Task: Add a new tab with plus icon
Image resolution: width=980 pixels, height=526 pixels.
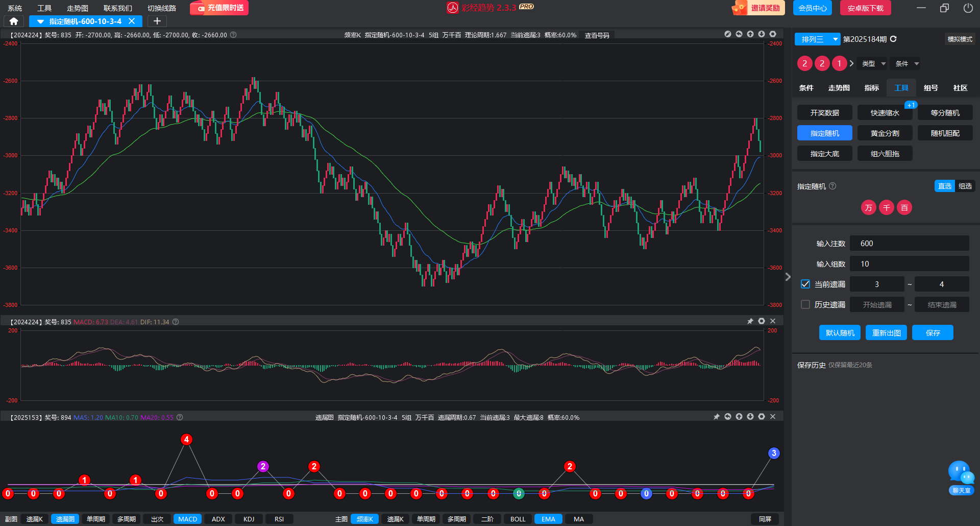Action: point(157,21)
